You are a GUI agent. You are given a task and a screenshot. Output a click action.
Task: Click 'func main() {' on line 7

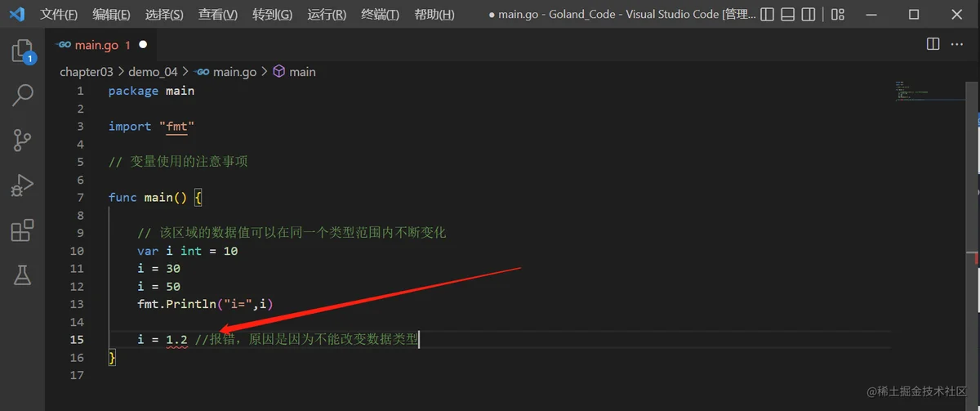point(155,198)
